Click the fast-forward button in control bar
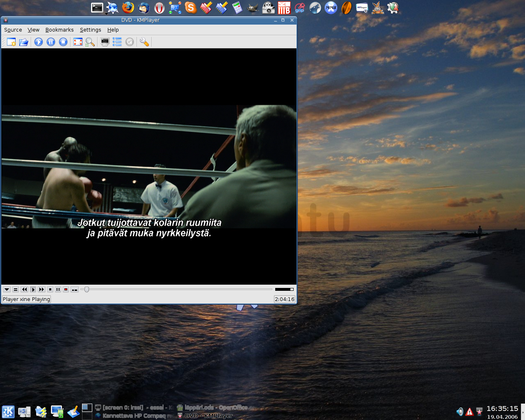 pyautogui.click(x=41, y=290)
